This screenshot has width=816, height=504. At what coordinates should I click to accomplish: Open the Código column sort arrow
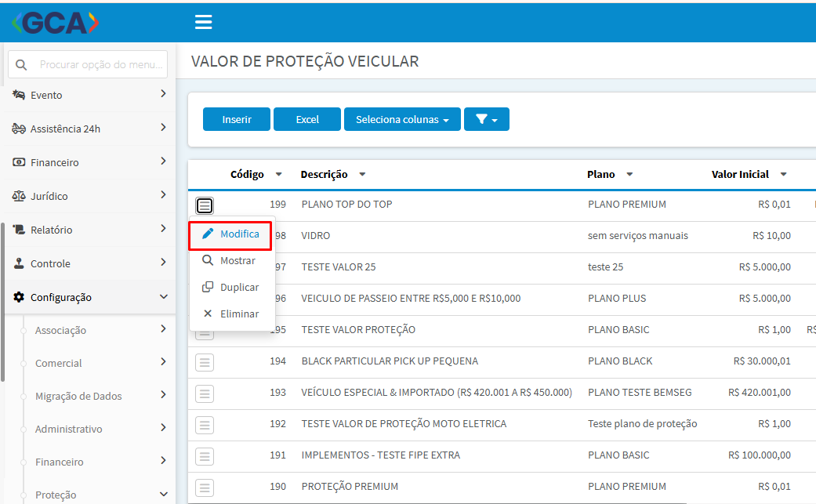coord(278,174)
